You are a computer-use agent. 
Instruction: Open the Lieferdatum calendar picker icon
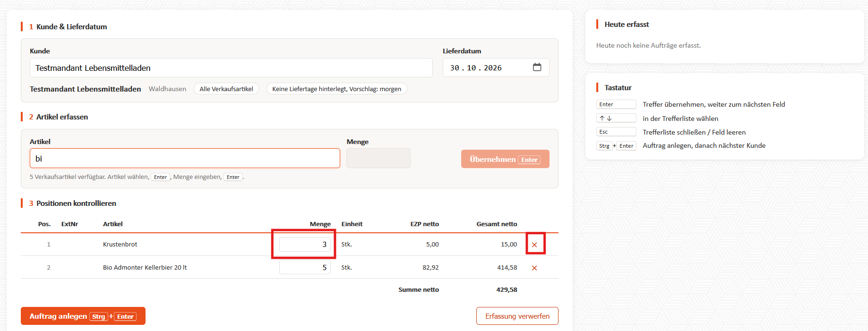click(537, 68)
